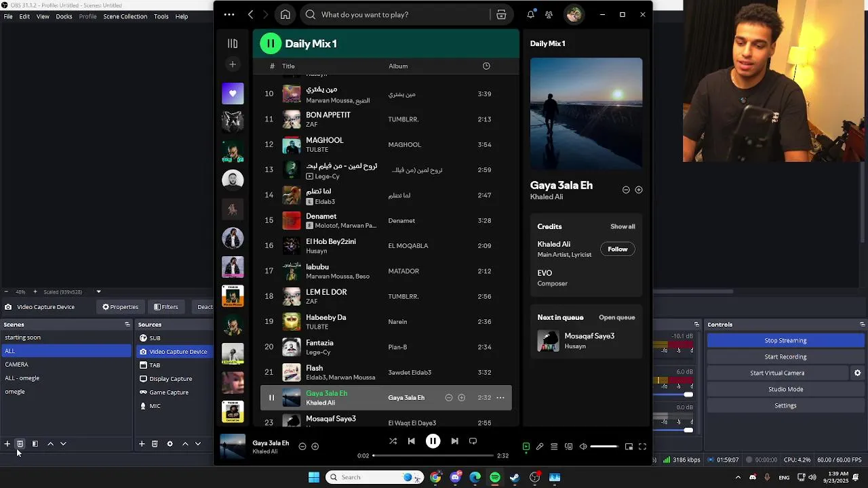Image resolution: width=868 pixels, height=488 pixels.
Task: Open Properties for Video Capture Device
Action: coord(120,307)
